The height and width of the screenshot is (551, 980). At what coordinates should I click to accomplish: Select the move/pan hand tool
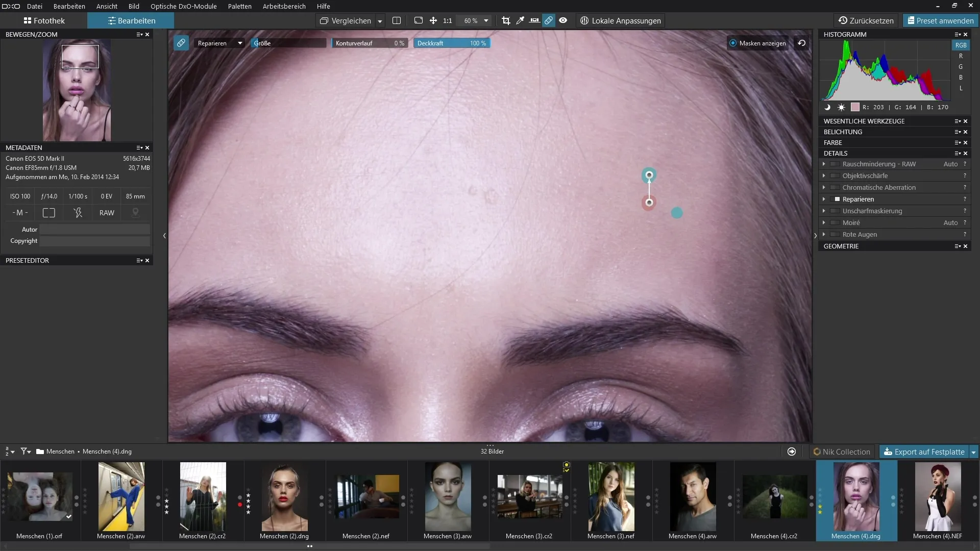[x=433, y=20]
